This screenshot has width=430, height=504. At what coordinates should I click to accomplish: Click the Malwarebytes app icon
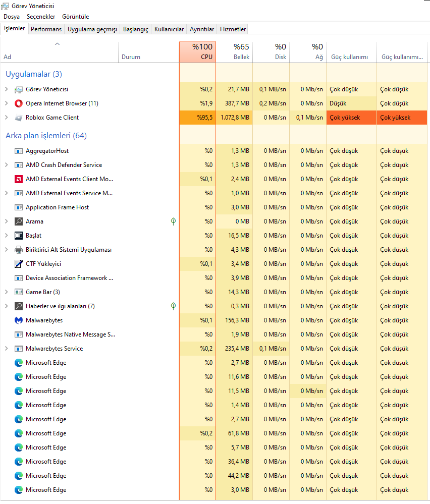(x=19, y=320)
